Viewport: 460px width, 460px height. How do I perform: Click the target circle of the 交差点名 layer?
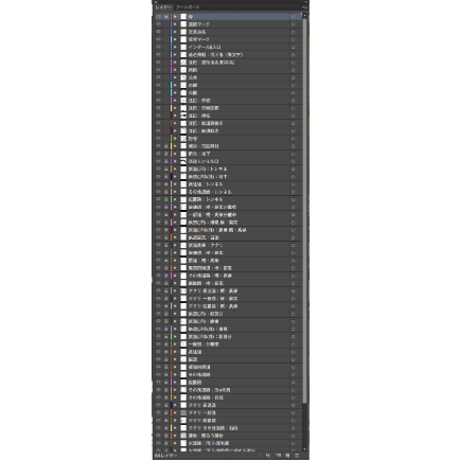click(x=293, y=32)
